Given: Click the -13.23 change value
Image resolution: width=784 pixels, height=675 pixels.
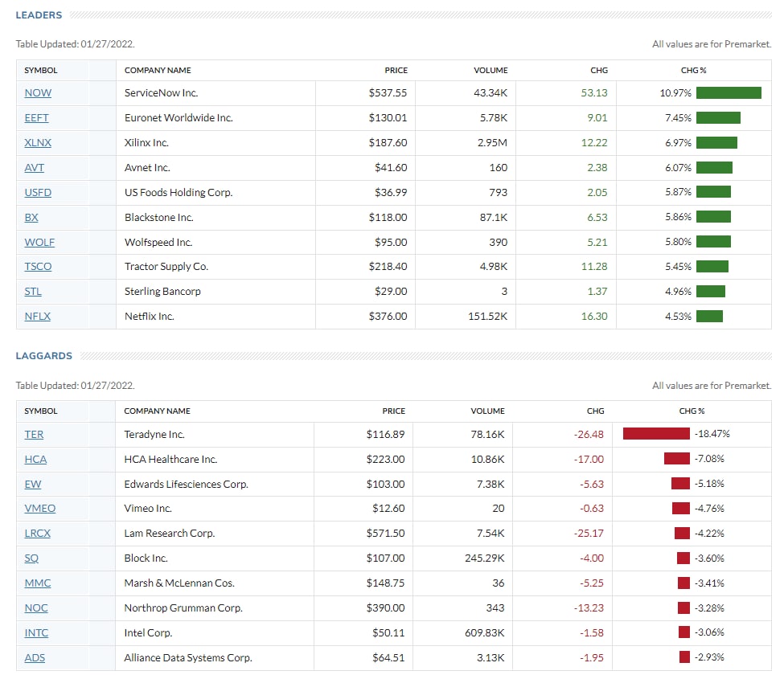Looking at the screenshot, I should click(x=589, y=608).
